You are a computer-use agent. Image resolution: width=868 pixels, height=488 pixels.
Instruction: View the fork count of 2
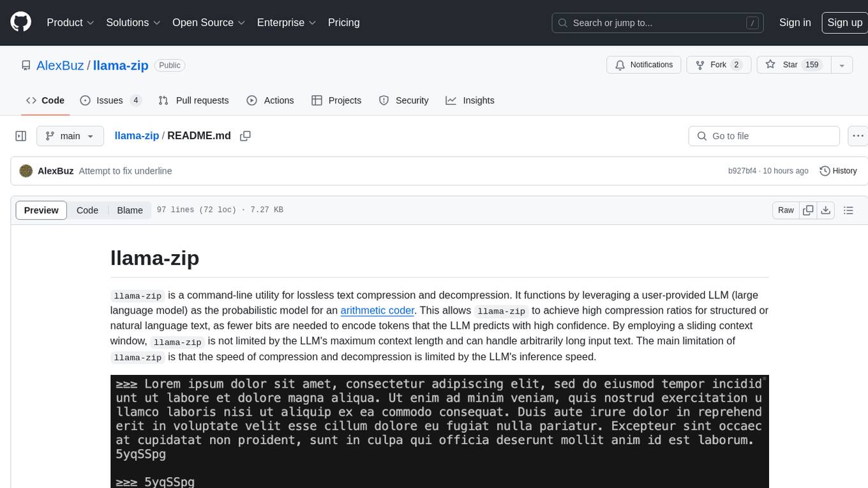point(737,65)
